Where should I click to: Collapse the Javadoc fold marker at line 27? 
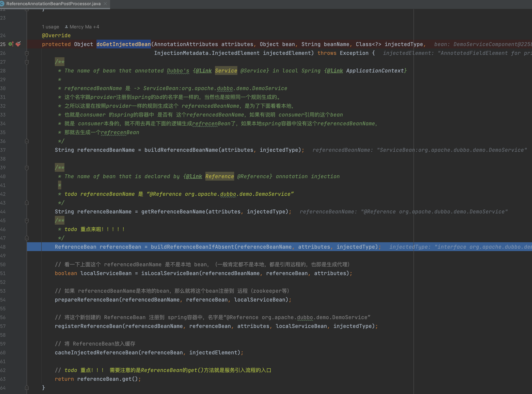tap(27, 62)
